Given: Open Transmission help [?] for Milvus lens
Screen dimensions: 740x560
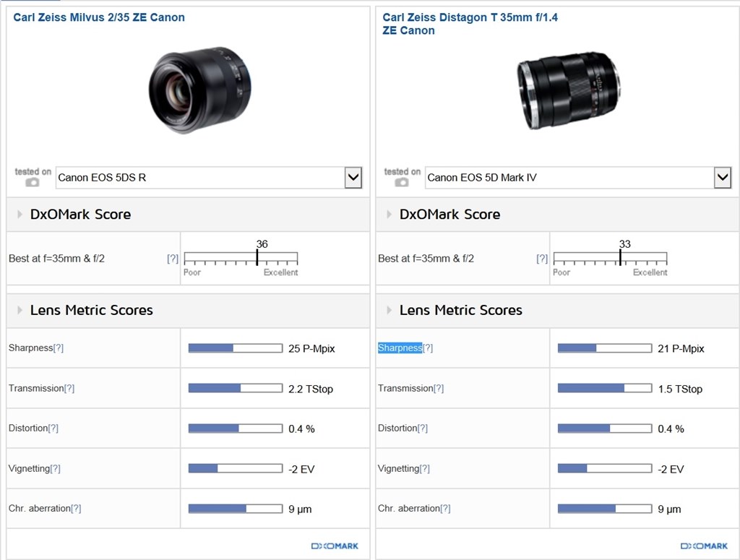Looking at the screenshot, I should pyautogui.click(x=69, y=388).
